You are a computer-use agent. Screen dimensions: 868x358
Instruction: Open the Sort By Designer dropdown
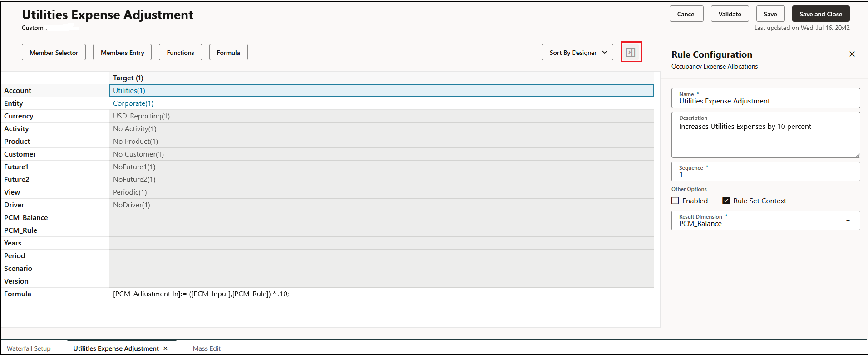577,52
